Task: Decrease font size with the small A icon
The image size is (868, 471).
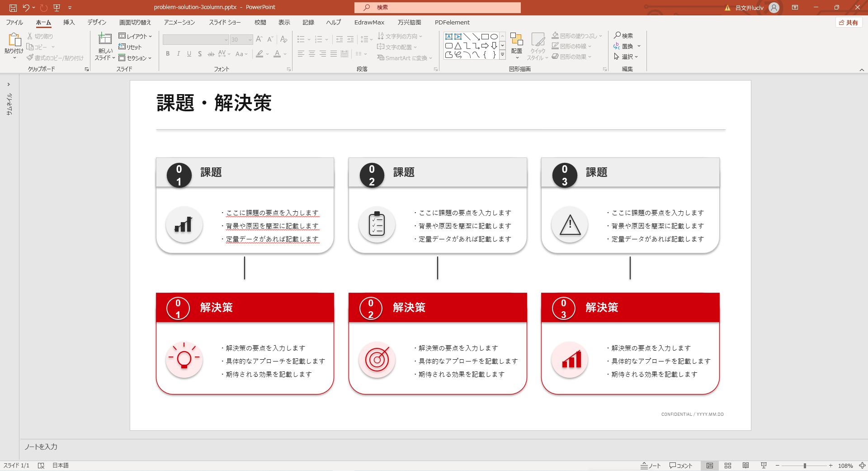Action: tap(270, 39)
